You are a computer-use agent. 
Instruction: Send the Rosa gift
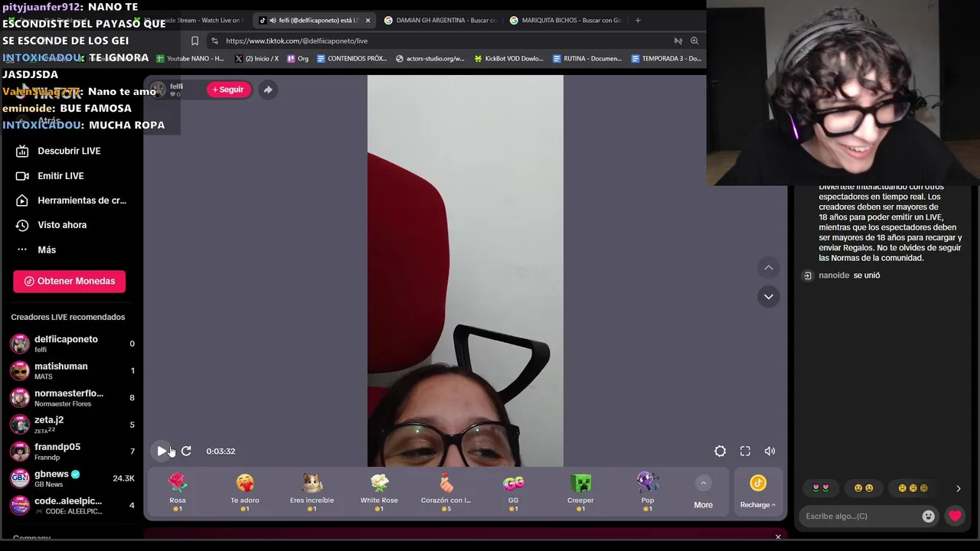(x=178, y=493)
